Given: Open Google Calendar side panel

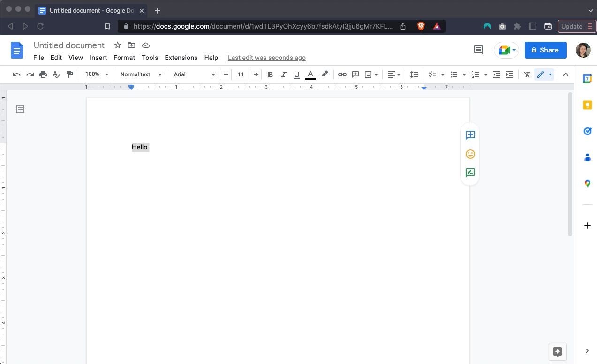Looking at the screenshot, I should (587, 79).
